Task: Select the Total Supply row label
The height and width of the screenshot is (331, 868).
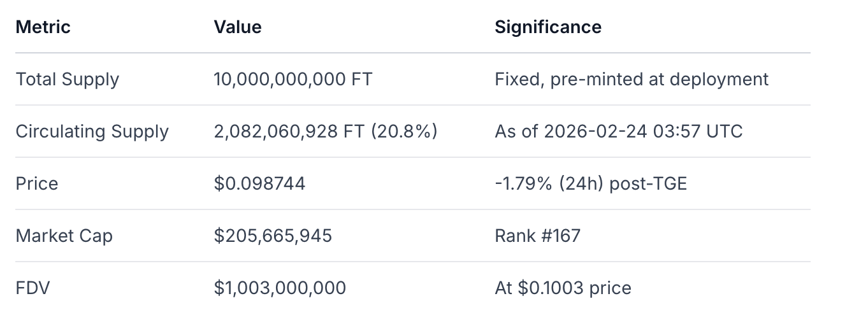Action: tap(67, 80)
